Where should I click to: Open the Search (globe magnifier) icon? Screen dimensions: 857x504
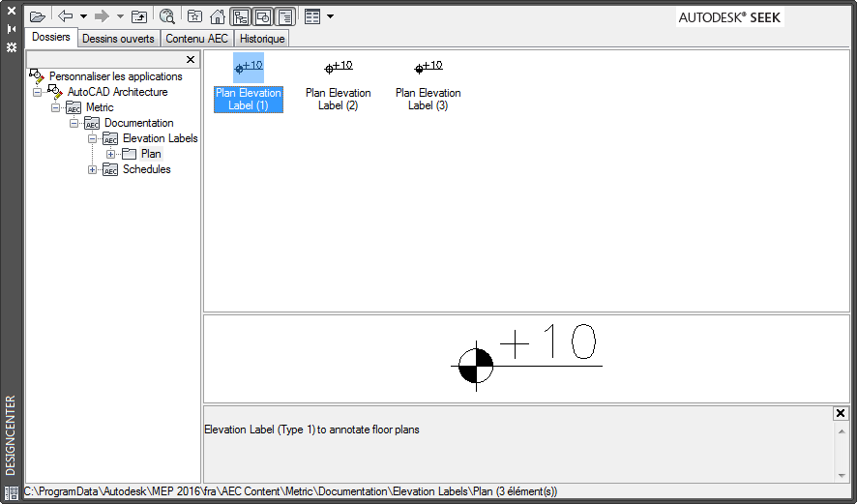point(167,17)
